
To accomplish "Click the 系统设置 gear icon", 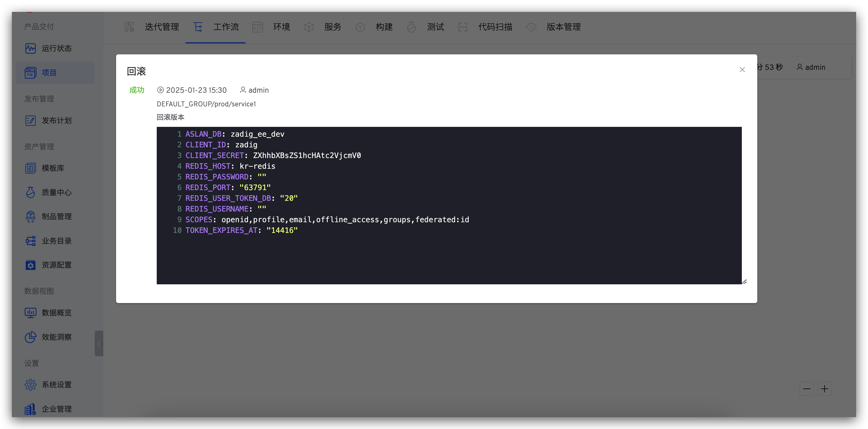I will tap(30, 385).
